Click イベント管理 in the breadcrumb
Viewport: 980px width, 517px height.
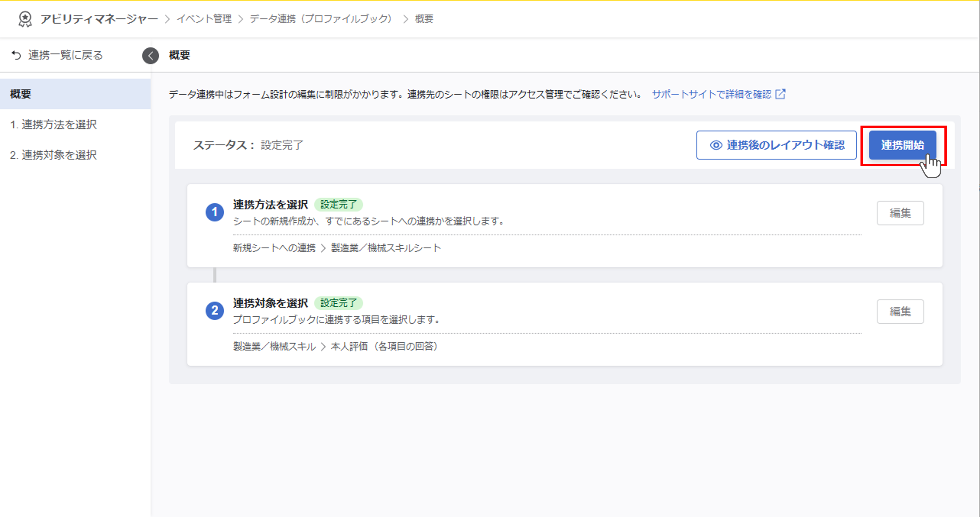204,19
